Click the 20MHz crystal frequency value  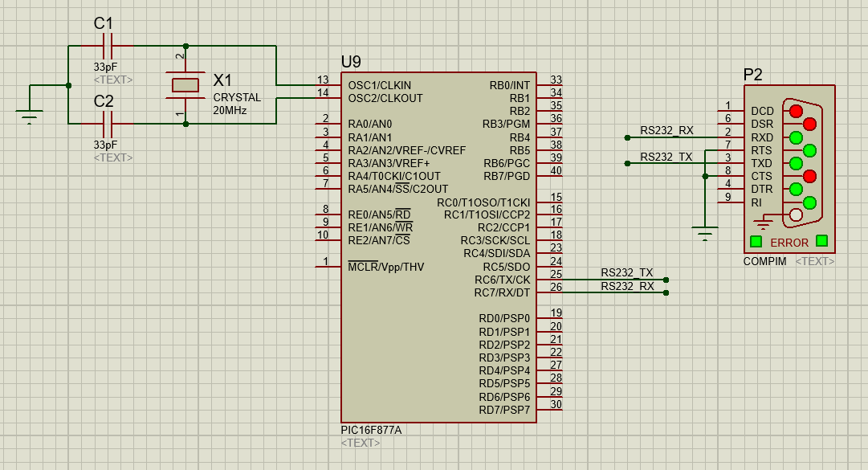[230, 110]
